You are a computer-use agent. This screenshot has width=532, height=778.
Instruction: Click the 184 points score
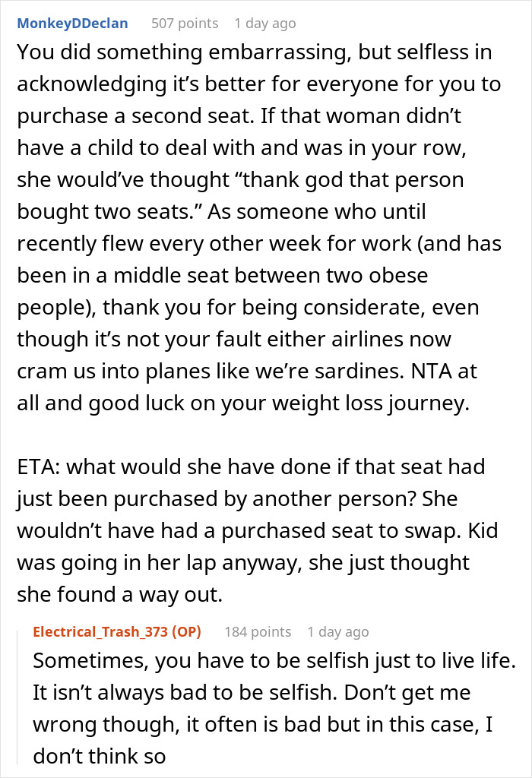[258, 631]
